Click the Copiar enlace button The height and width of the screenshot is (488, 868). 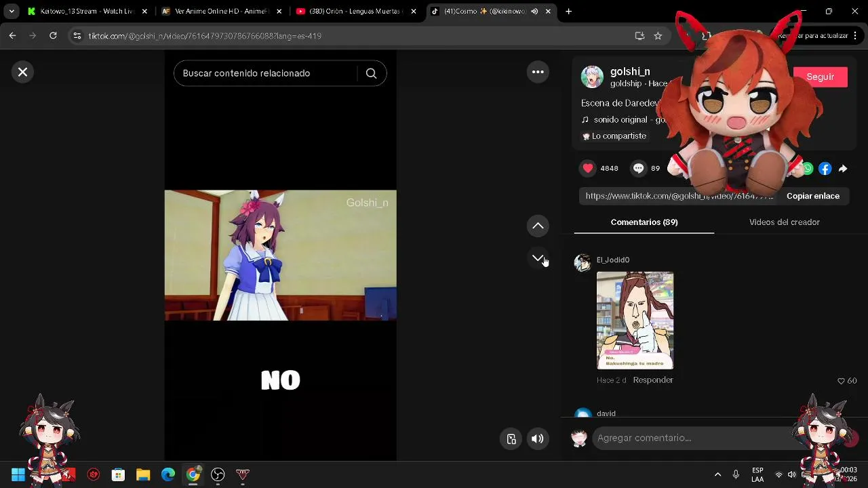(813, 196)
